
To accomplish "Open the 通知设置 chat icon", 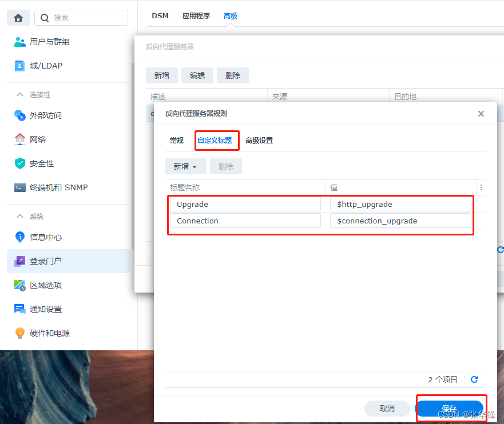I will coord(20,309).
